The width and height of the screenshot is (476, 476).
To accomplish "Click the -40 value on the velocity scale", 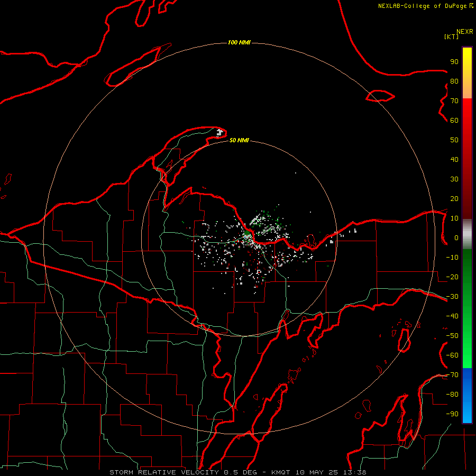I will [452, 316].
